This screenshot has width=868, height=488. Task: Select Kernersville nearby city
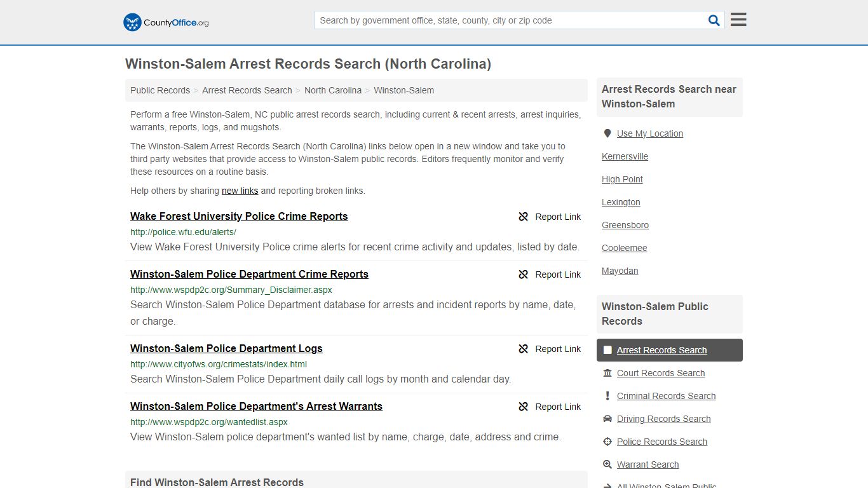625,156
